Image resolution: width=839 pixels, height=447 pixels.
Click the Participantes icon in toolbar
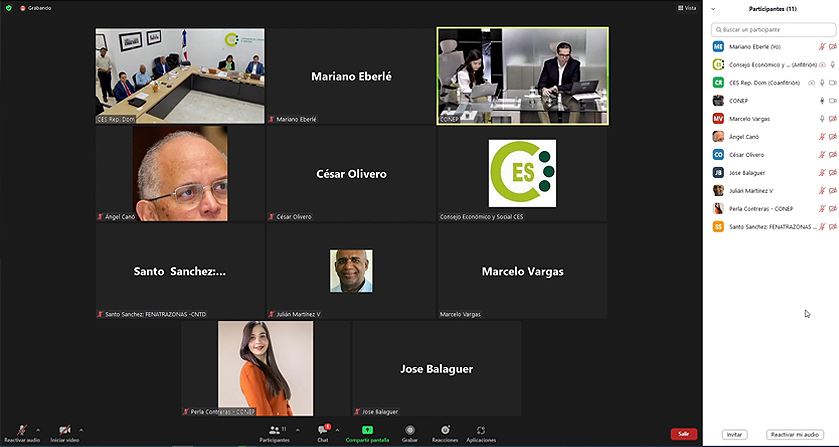point(274,430)
